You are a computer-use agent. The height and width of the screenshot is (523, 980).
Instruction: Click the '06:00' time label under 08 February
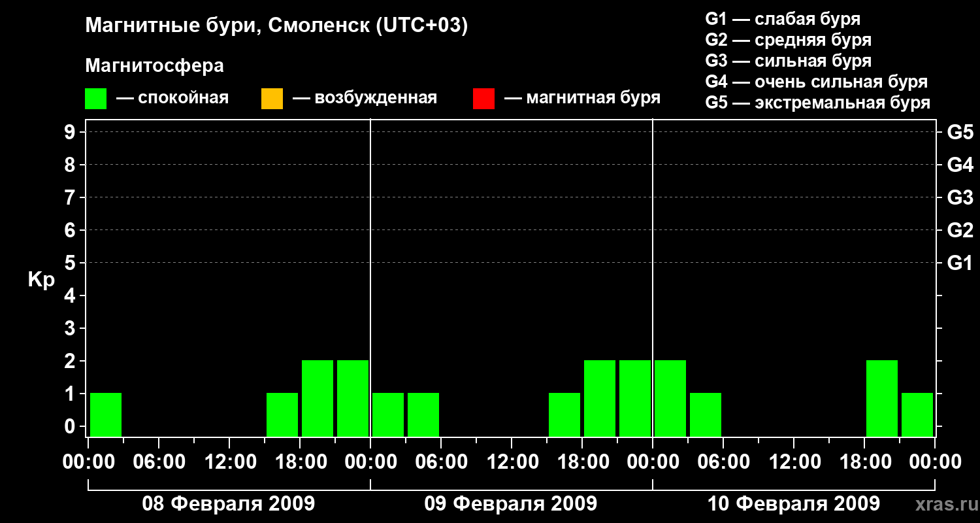pyautogui.click(x=159, y=462)
